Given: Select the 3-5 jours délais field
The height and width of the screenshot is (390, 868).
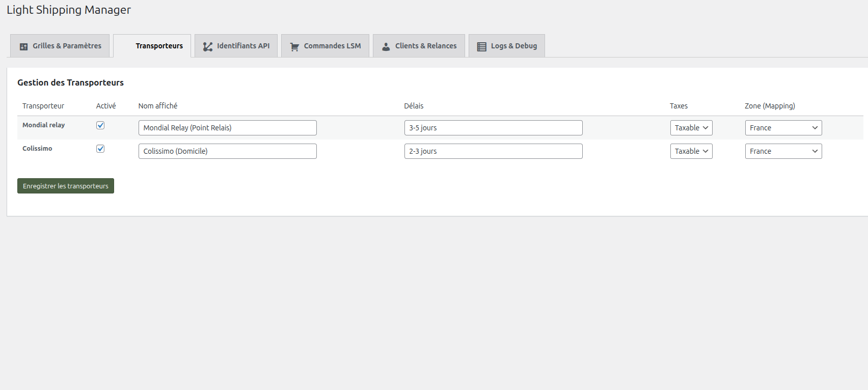Looking at the screenshot, I should (x=493, y=128).
